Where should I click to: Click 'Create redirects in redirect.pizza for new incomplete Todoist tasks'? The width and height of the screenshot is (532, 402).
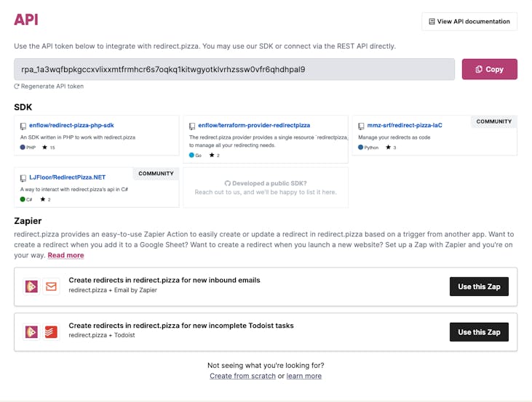[181, 326]
